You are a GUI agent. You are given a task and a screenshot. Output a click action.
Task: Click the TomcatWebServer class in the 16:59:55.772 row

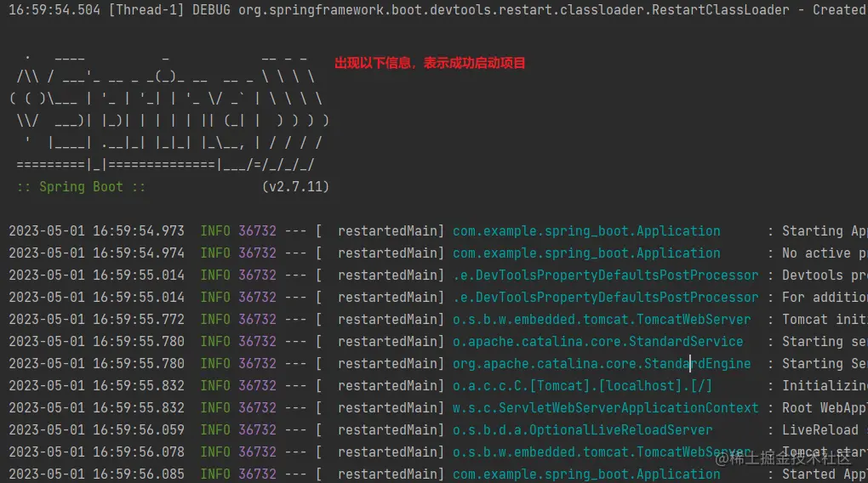pyautogui.click(x=602, y=320)
